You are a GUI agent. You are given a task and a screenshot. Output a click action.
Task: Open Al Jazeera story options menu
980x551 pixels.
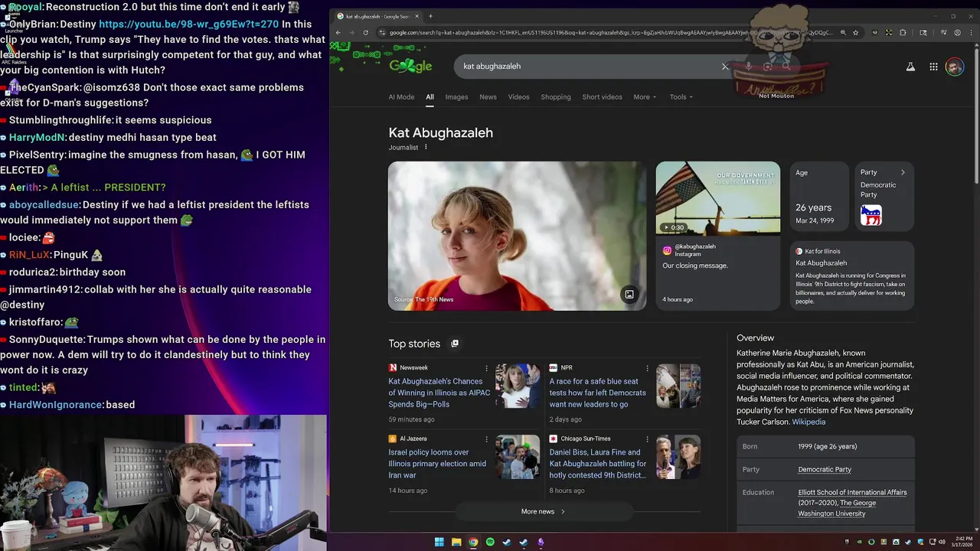pyautogui.click(x=486, y=439)
